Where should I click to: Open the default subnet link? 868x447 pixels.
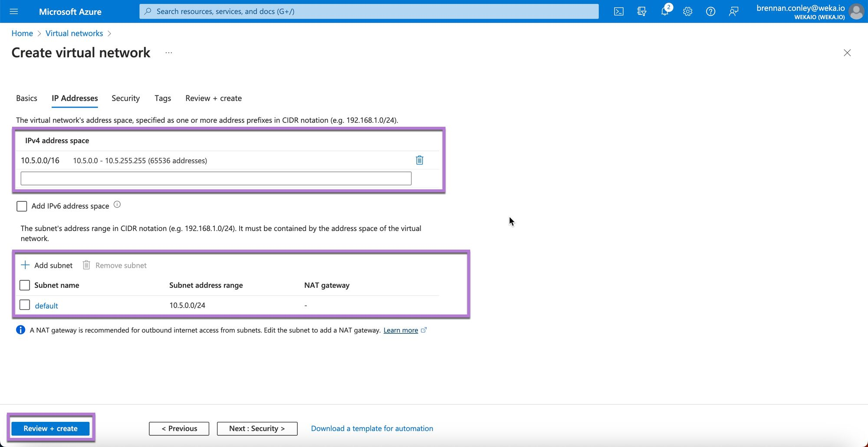coord(46,306)
